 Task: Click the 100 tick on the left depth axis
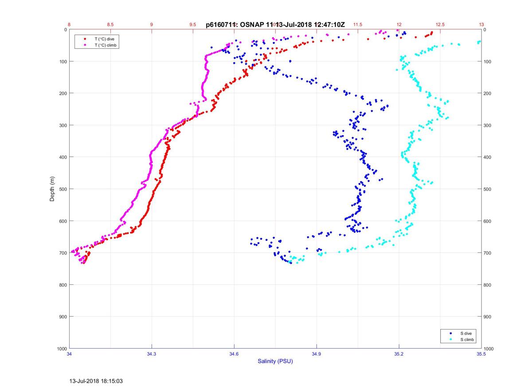(x=63, y=62)
